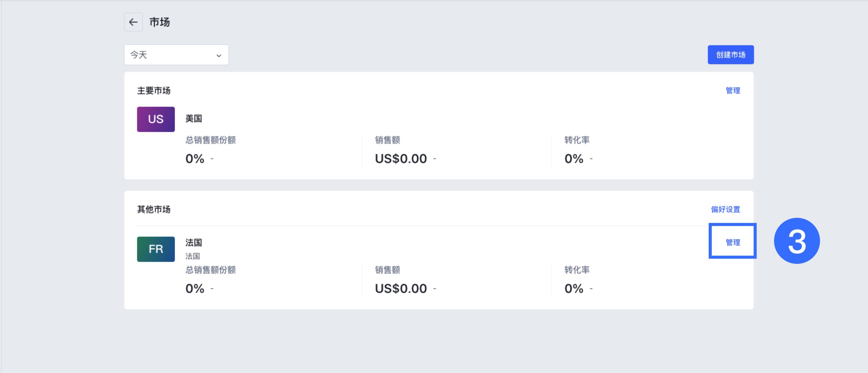Click the 主要市场 section heading
The image size is (868, 373).
click(154, 91)
